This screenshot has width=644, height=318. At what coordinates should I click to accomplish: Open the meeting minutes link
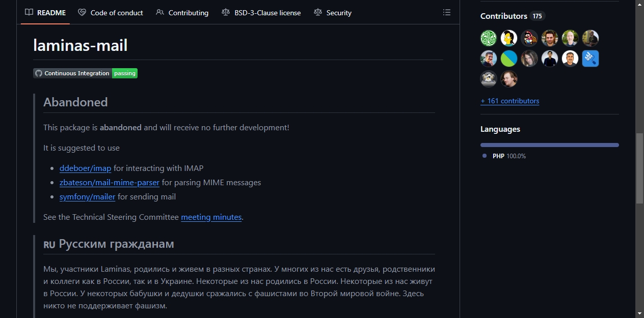tap(211, 217)
